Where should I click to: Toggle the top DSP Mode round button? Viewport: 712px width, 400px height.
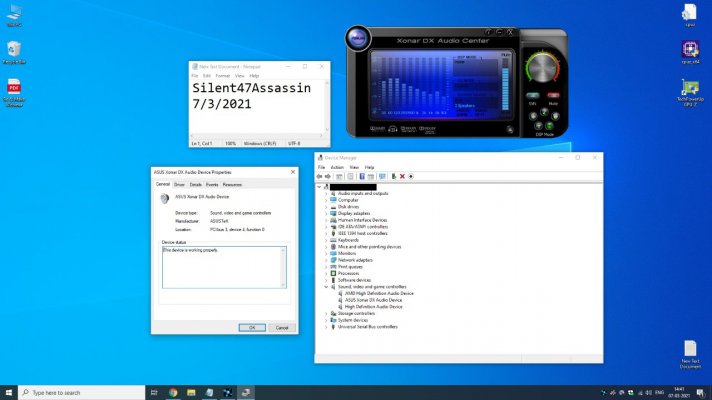coord(544,111)
